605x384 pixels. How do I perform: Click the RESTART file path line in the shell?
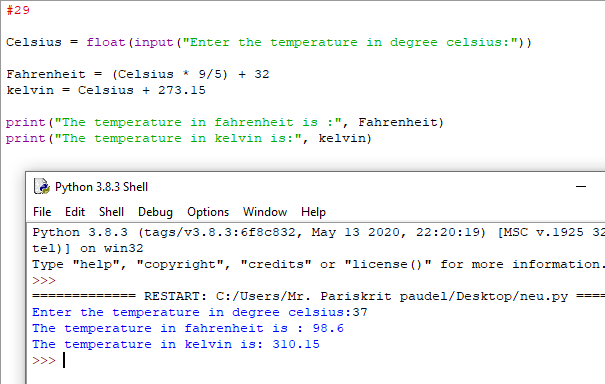318,296
